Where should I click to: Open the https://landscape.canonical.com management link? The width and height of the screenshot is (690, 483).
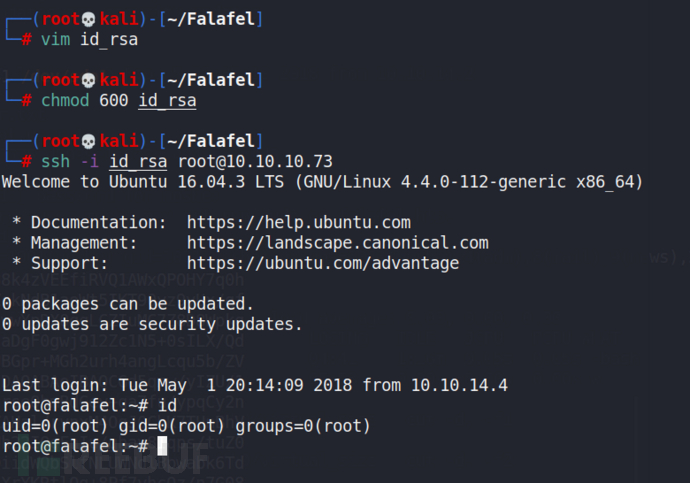click(x=338, y=243)
